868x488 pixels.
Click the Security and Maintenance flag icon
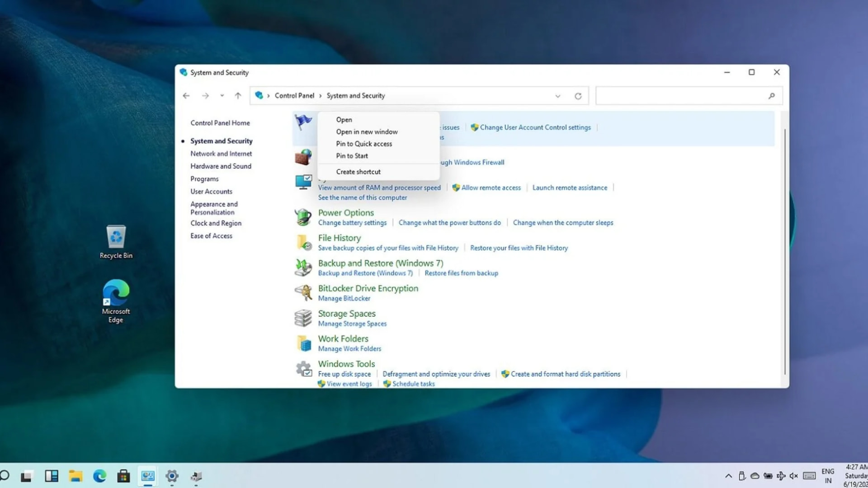tap(303, 122)
